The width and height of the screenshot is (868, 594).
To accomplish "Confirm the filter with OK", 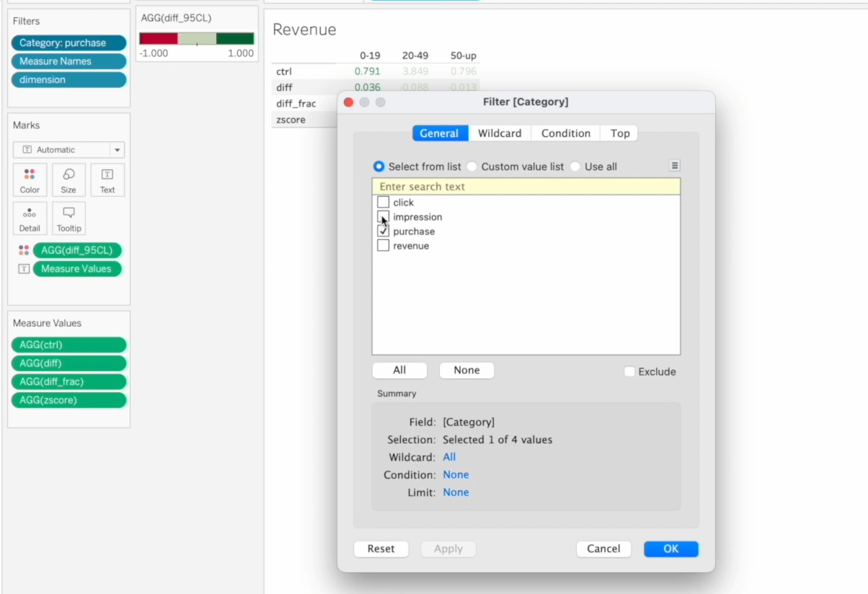I will click(671, 549).
